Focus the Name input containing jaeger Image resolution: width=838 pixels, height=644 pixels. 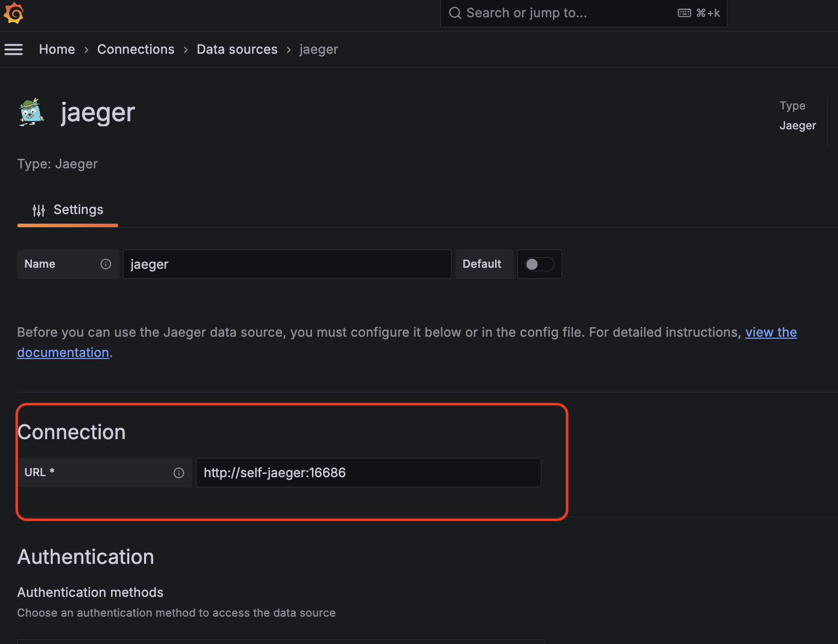click(x=287, y=264)
